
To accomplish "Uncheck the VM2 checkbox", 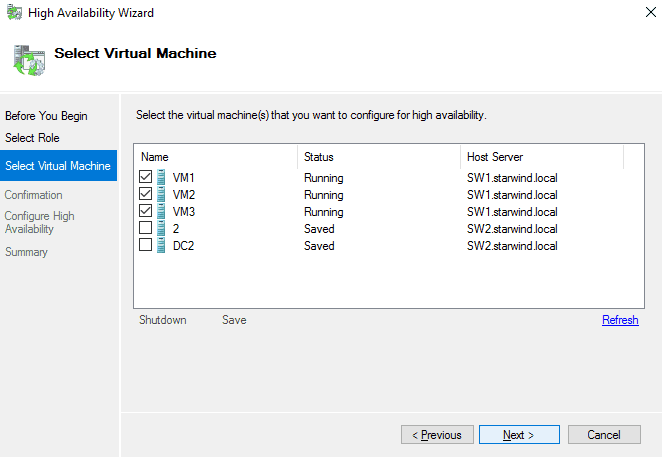I will pyautogui.click(x=146, y=195).
